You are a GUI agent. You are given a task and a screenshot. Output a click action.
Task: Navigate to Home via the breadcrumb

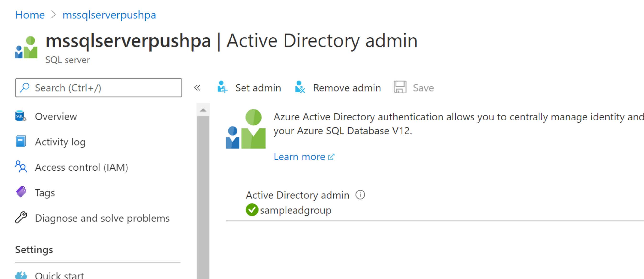tap(29, 15)
